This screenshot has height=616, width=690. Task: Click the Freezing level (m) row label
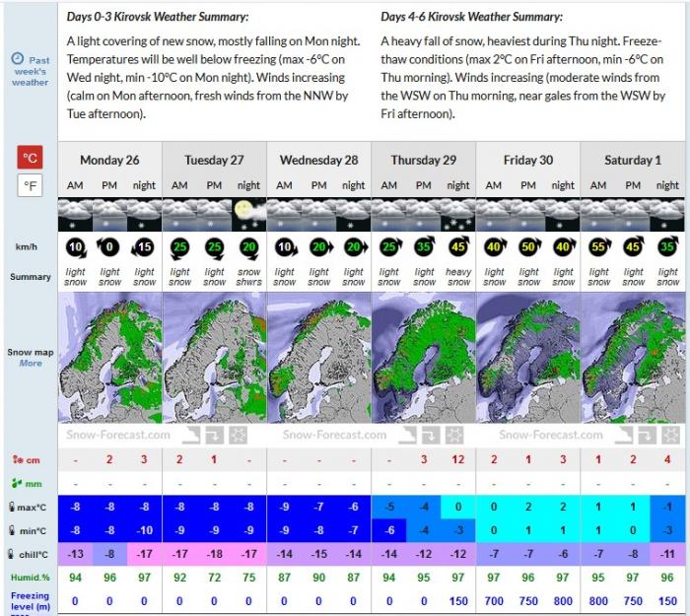pos(30,601)
